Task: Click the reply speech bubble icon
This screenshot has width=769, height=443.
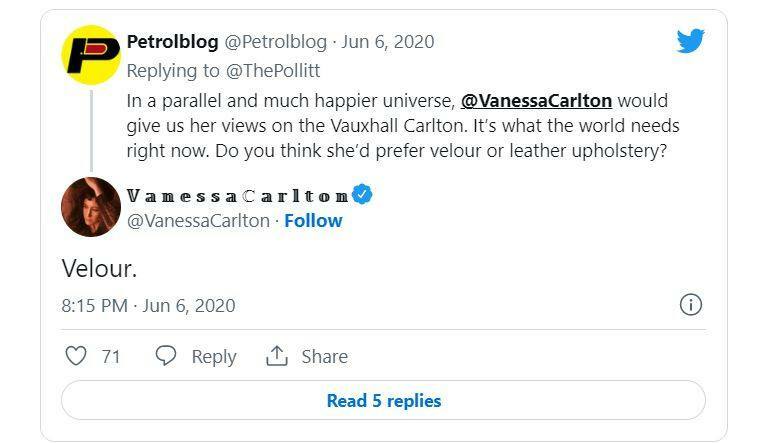Action: (167, 356)
